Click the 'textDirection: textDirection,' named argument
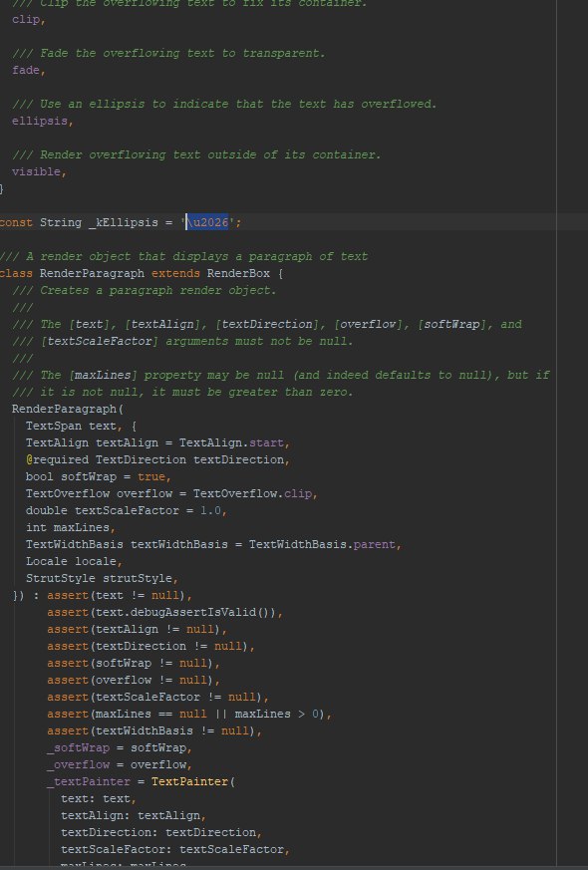 pyautogui.click(x=160, y=832)
